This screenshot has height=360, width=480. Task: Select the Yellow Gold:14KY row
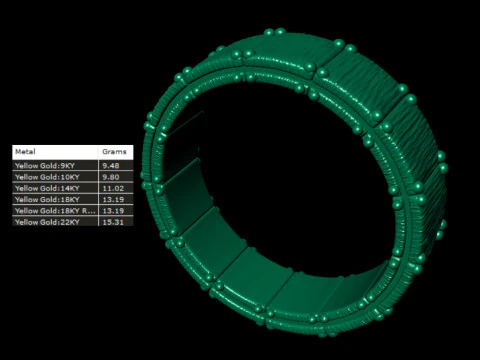pos(73,188)
